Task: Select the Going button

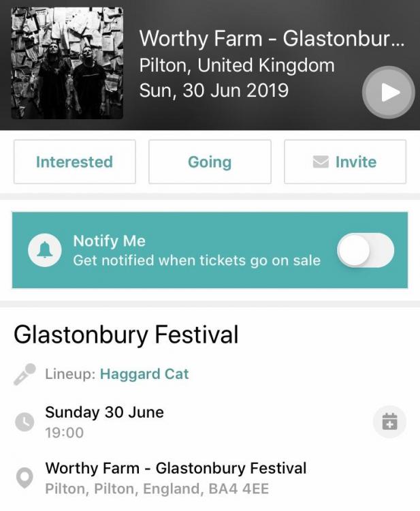Action: coord(210,162)
